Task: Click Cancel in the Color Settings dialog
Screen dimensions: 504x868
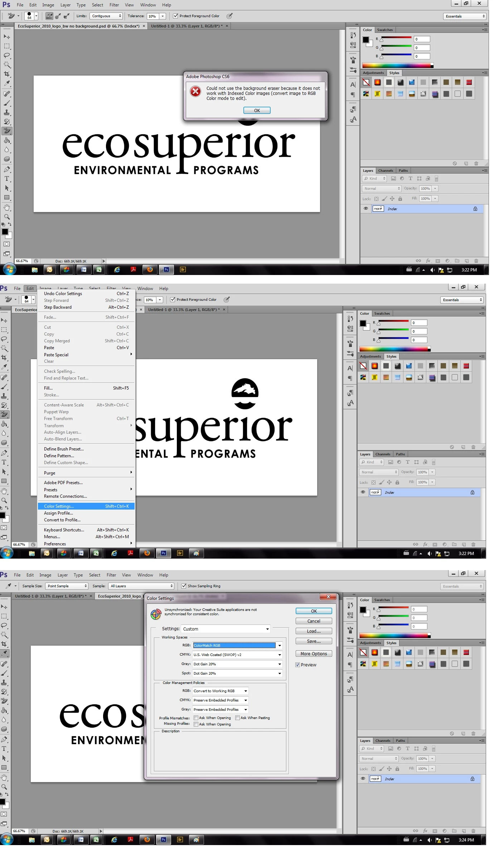Action: pos(314,621)
